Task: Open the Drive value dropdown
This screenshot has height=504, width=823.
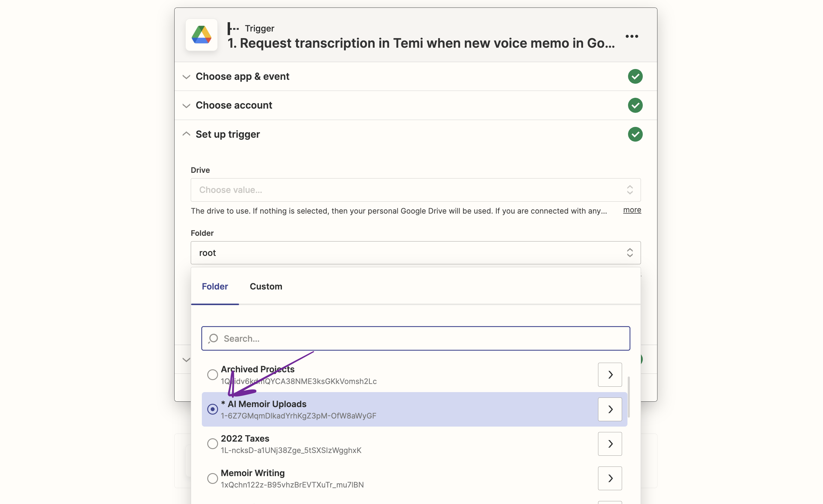Action: coord(415,190)
